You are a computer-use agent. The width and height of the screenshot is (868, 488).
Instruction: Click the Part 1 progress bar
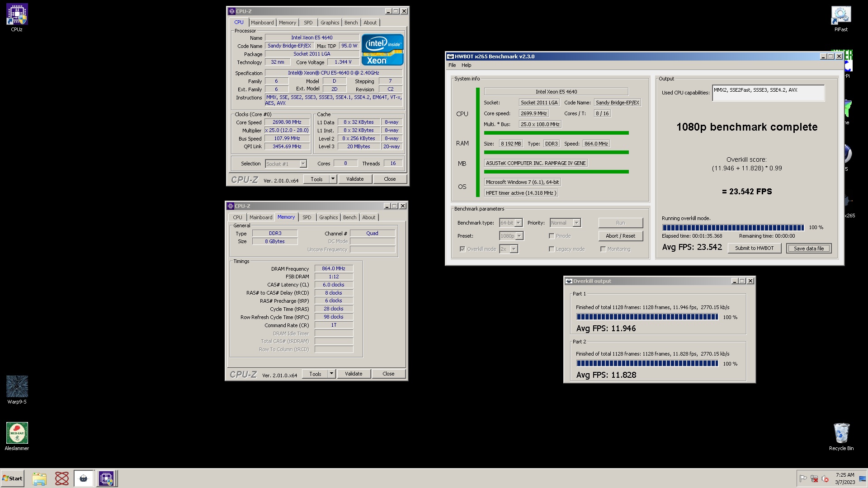point(647,317)
